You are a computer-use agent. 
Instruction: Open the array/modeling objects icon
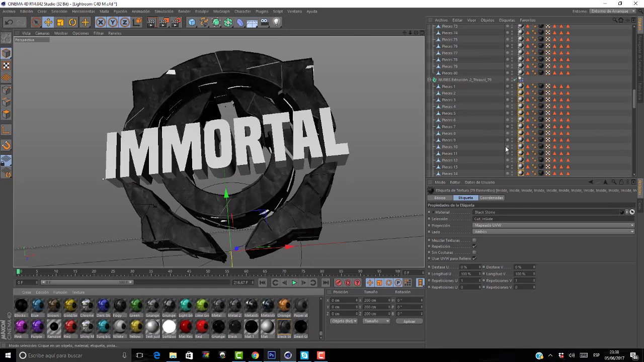pos(228,22)
